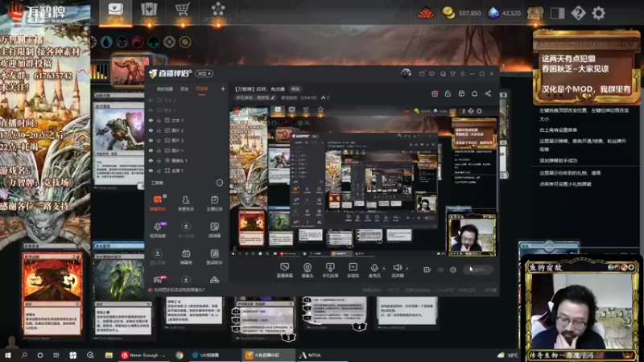Screen dimensions: 644x362
Task: Expand the 类型 pill beside companion logo
Action: (x=204, y=73)
